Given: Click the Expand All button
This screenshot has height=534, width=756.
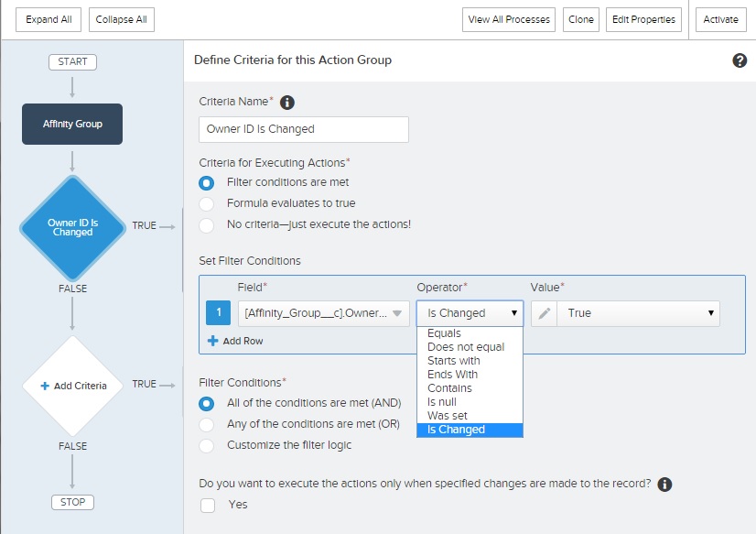Looking at the screenshot, I should (x=48, y=18).
